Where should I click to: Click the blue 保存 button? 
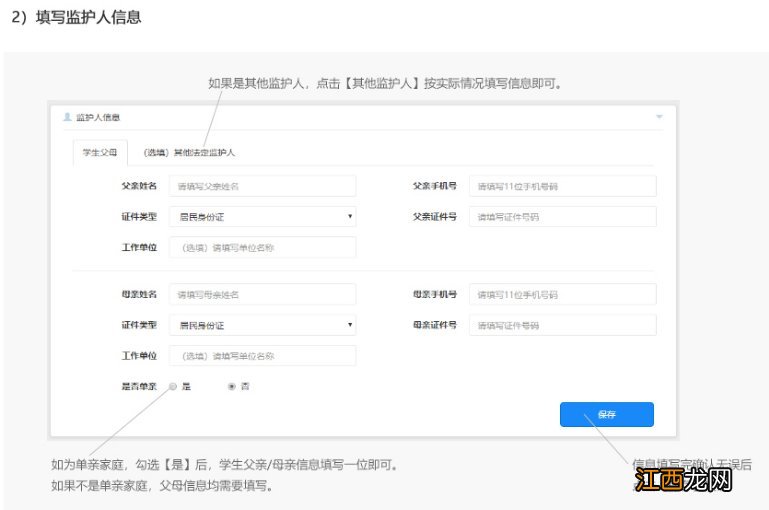[x=607, y=414]
